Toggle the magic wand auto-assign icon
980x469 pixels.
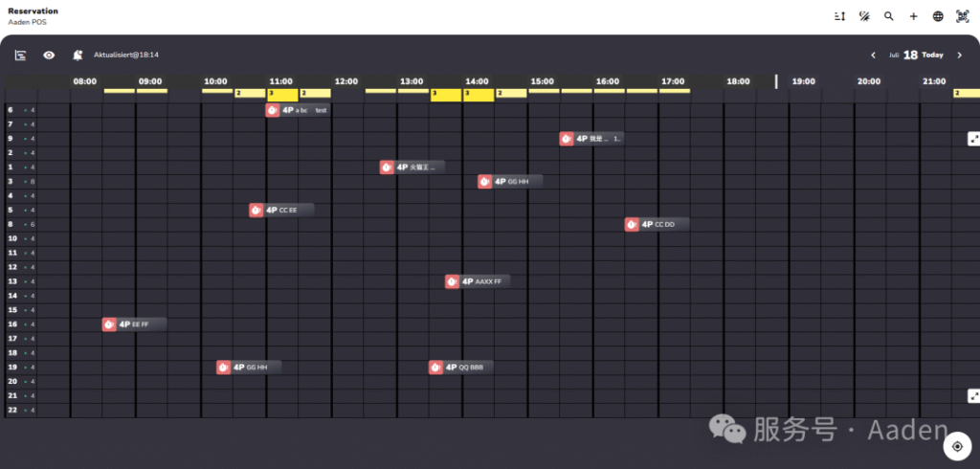point(865,16)
